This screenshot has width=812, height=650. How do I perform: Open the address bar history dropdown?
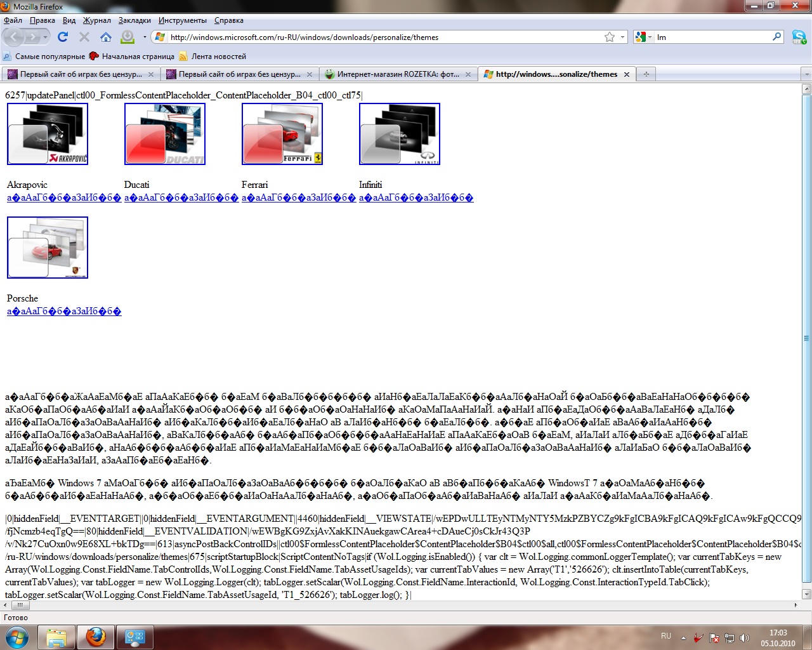click(x=622, y=37)
